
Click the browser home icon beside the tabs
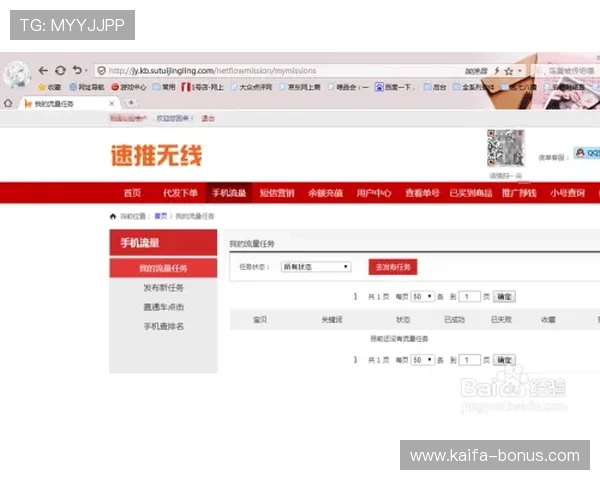coord(8,103)
